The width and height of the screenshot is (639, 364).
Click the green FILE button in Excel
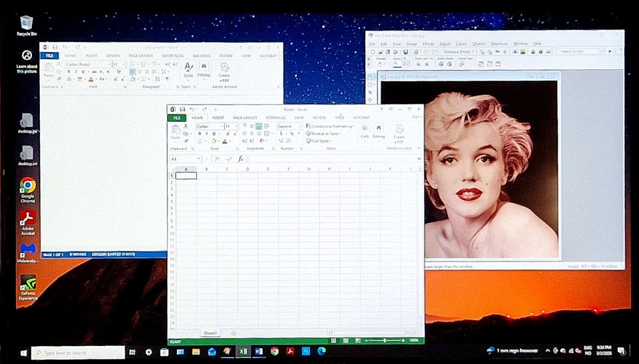pos(176,117)
